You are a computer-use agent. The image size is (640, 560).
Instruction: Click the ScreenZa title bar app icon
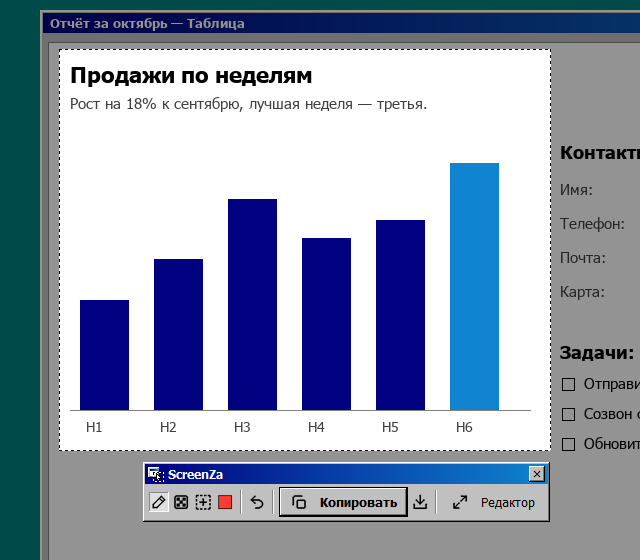[x=156, y=474]
